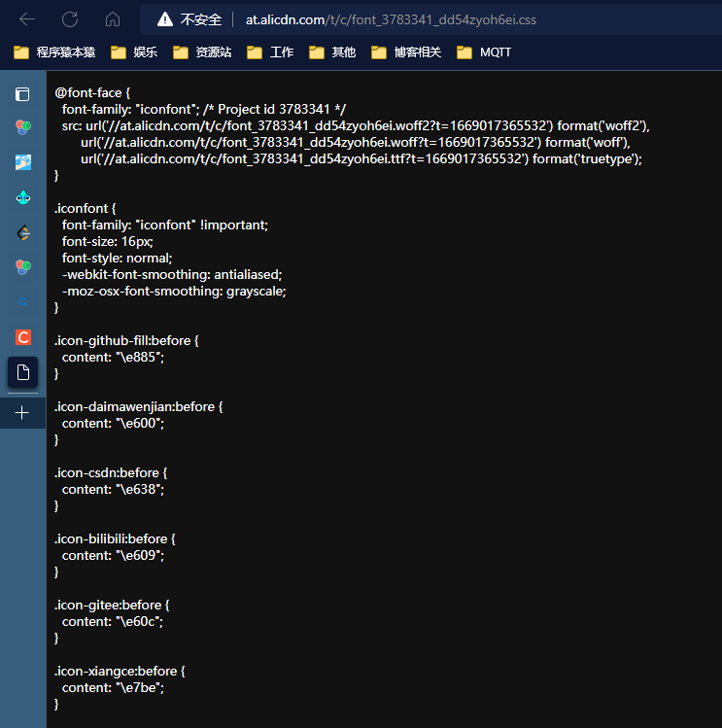Expand the 博客相关 bookmarks folder
Viewport: 722px width, 728px height.
(406, 52)
